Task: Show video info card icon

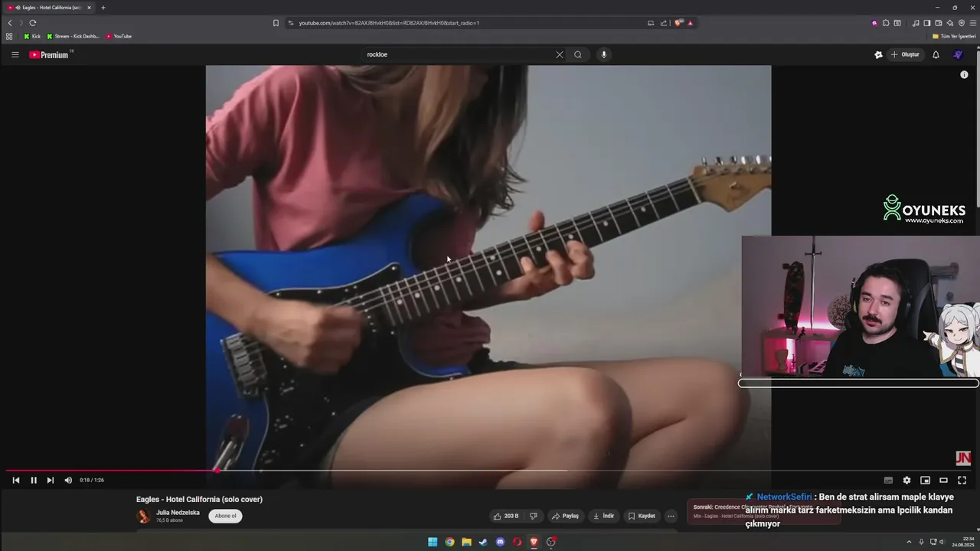Action: pos(964,74)
